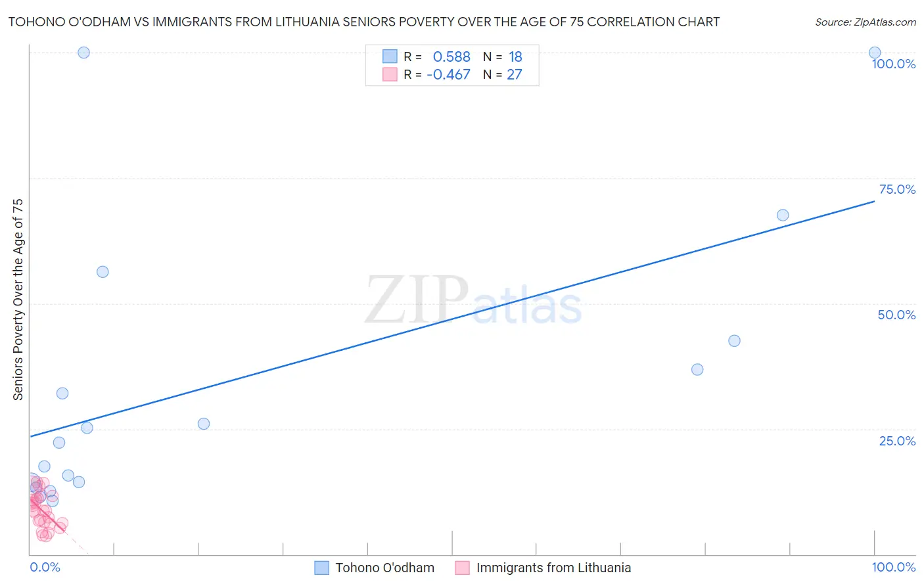
Task: Click the blue data point near 37% on the right
Action: [697, 369]
